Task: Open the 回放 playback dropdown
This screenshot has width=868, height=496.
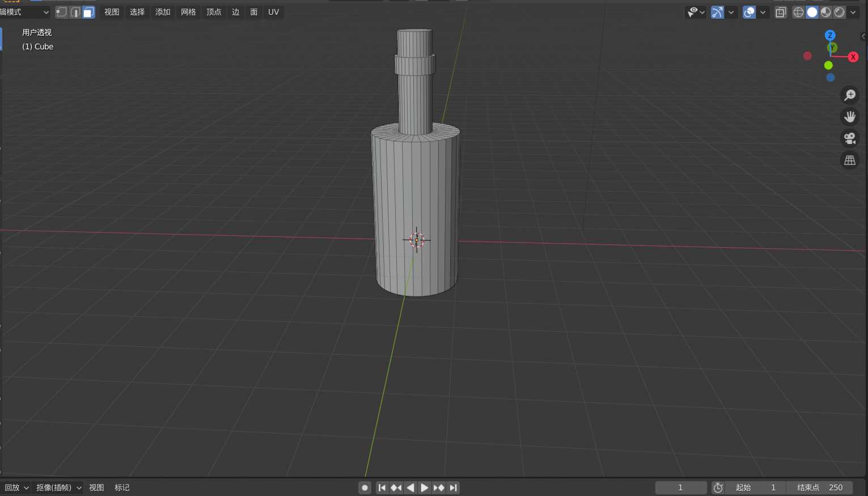Action: pos(16,487)
